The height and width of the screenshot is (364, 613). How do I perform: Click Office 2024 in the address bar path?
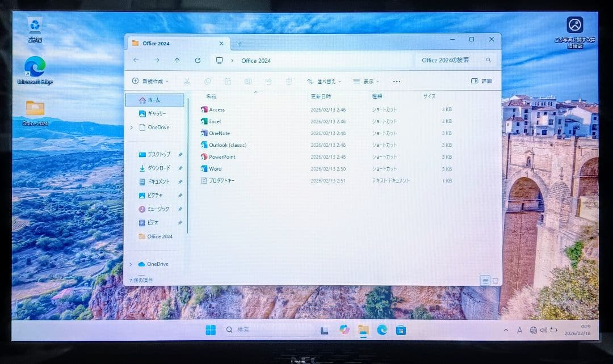pos(256,61)
